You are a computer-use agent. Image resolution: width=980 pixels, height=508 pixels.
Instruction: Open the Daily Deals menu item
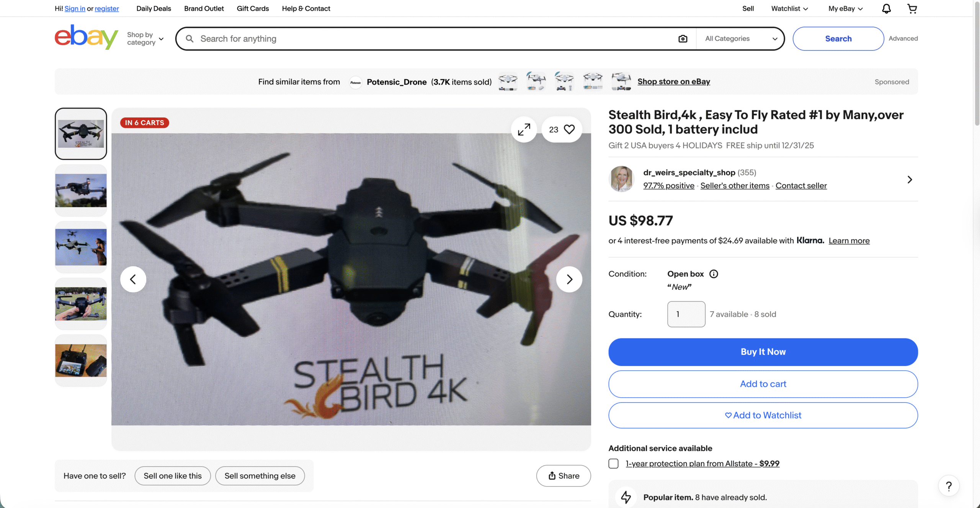point(154,8)
